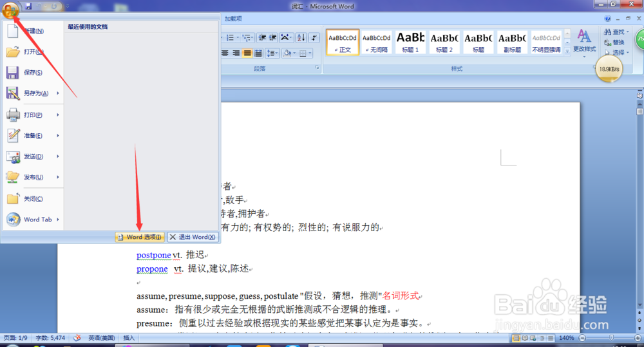The height and width of the screenshot is (347, 644).
Task: Click the 140% zoom level button
Action: point(566,338)
